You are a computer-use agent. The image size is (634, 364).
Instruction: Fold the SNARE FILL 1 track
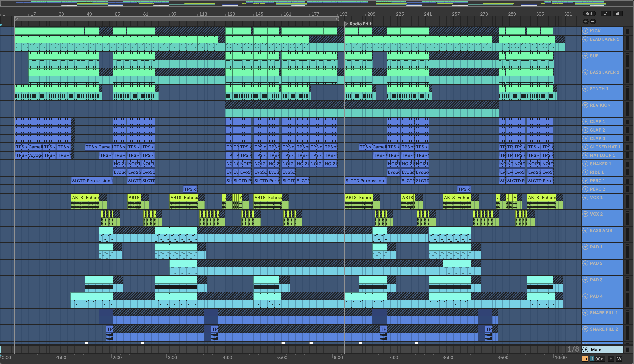pyautogui.click(x=585, y=313)
